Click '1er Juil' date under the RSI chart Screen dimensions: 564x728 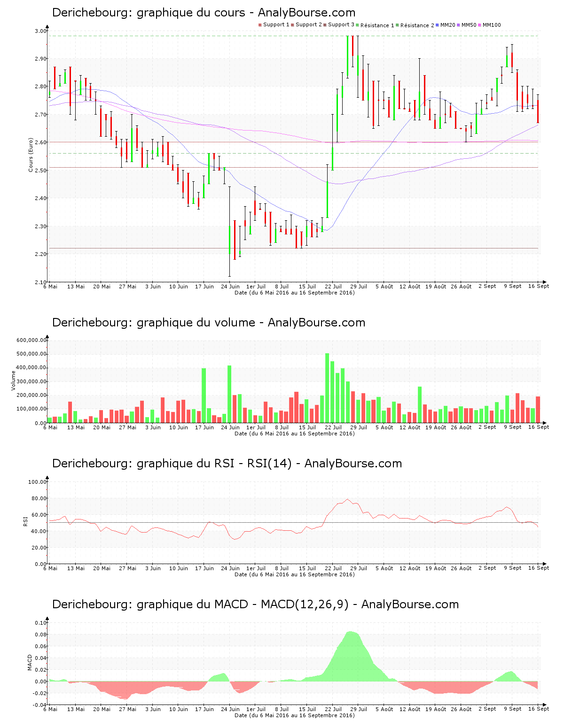click(x=256, y=568)
